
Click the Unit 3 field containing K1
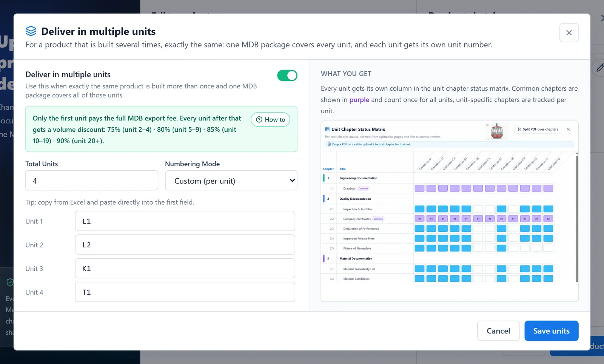pyautogui.click(x=185, y=268)
